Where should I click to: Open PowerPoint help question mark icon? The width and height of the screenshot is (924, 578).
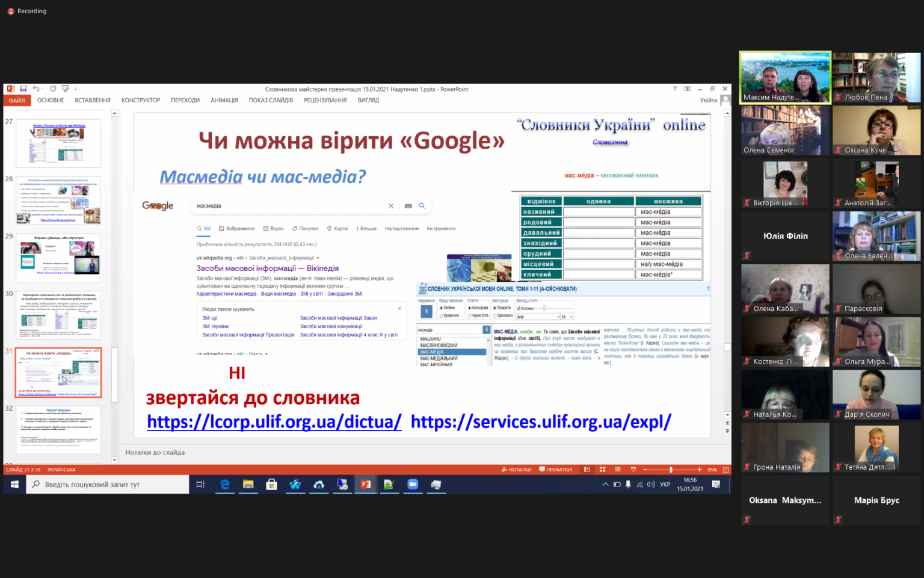pos(674,89)
